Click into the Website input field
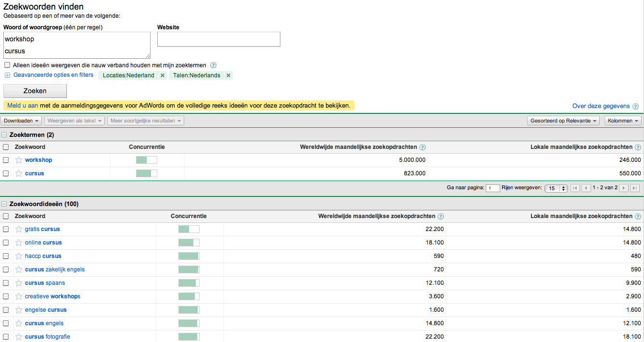Screen dimensions: 644x342 coord(218,39)
